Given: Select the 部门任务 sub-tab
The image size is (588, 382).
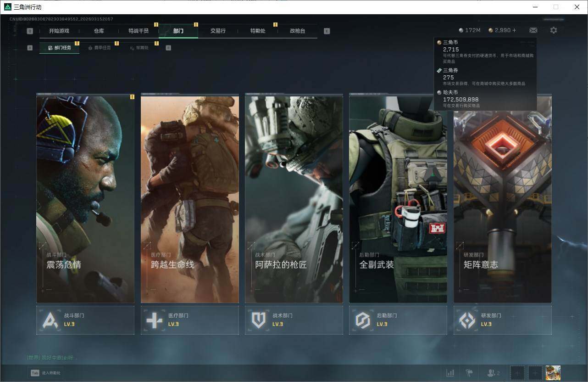Looking at the screenshot, I should point(60,48).
